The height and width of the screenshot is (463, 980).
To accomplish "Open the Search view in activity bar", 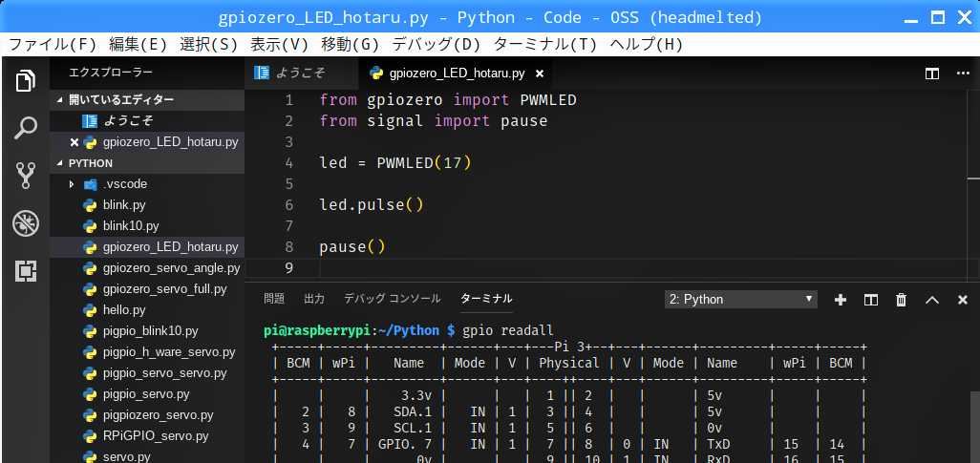I will pos(26,128).
